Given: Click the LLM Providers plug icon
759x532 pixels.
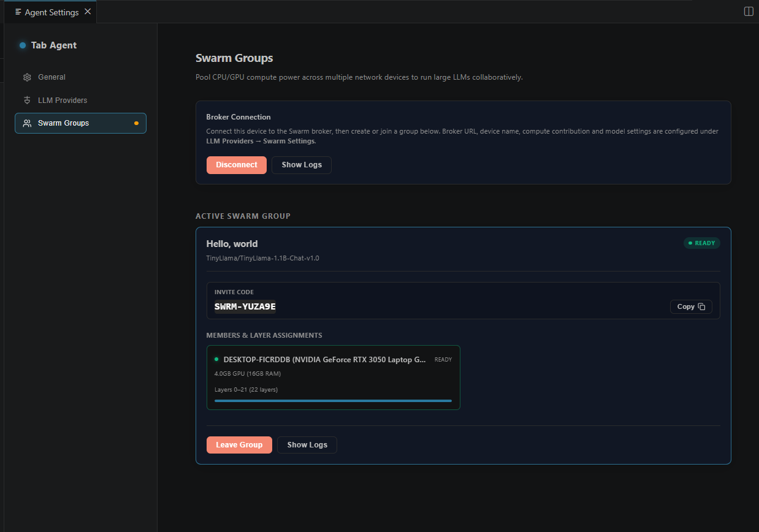Looking at the screenshot, I should 27,101.
